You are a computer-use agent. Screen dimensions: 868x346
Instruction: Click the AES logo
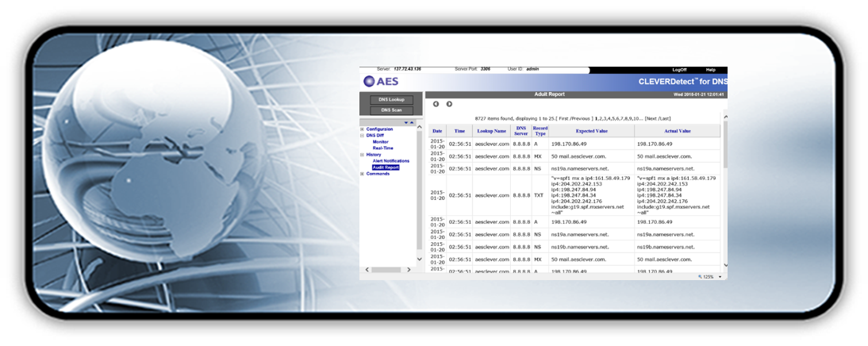tap(381, 82)
